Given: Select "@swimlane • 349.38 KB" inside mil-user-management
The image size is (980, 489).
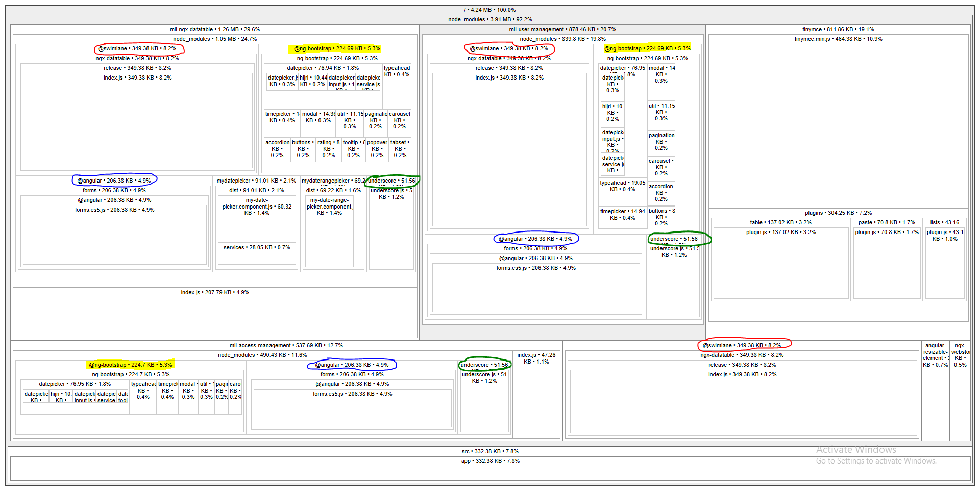Looking at the screenshot, I should 509,48.
